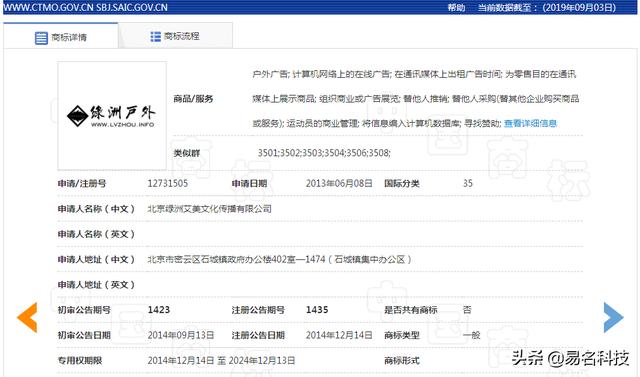The height and width of the screenshot is (377, 640).
Task: Select exclusive rights period 2014年12月14日 至 2024年12月13日
Action: tap(221, 361)
